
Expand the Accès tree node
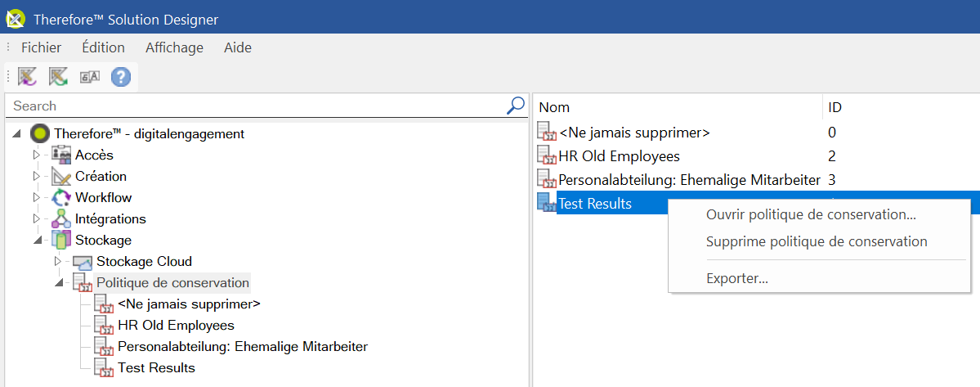pos(36,155)
